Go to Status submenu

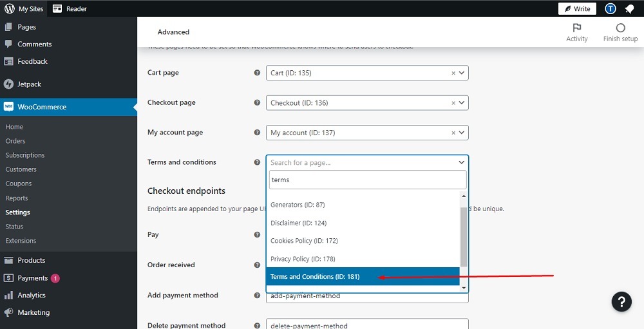click(x=14, y=227)
